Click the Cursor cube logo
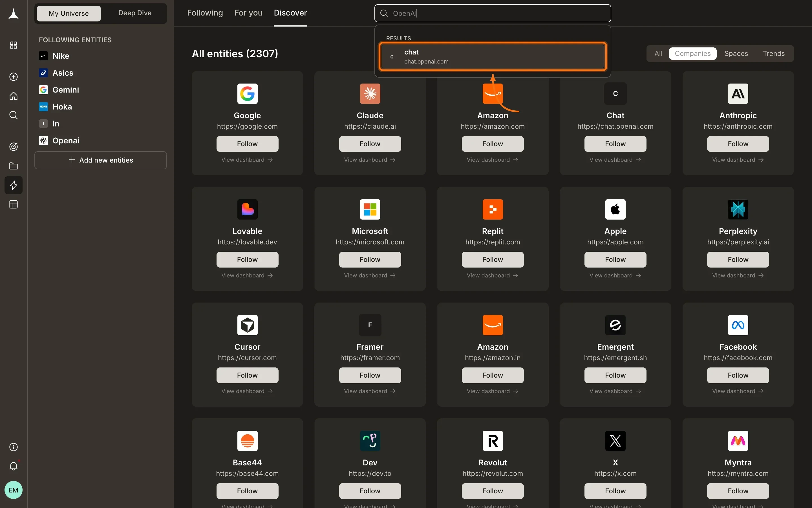The width and height of the screenshot is (812, 508). [x=247, y=325]
